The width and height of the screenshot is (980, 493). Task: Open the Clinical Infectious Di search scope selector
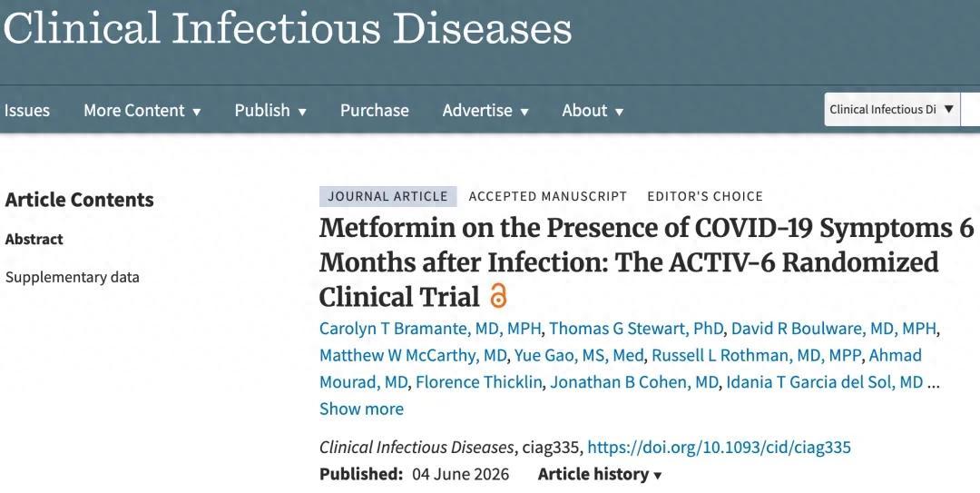pyautogui.click(x=892, y=110)
